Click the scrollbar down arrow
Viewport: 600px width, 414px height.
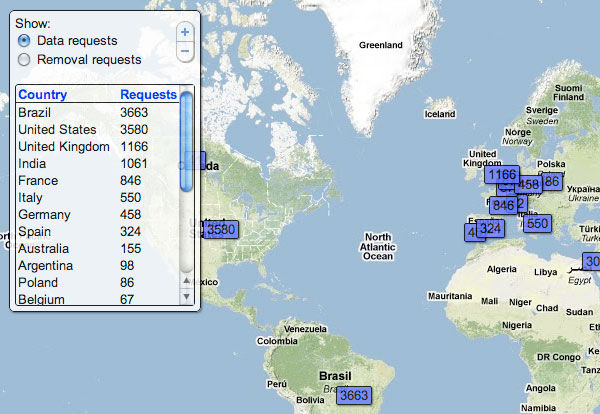click(186, 297)
